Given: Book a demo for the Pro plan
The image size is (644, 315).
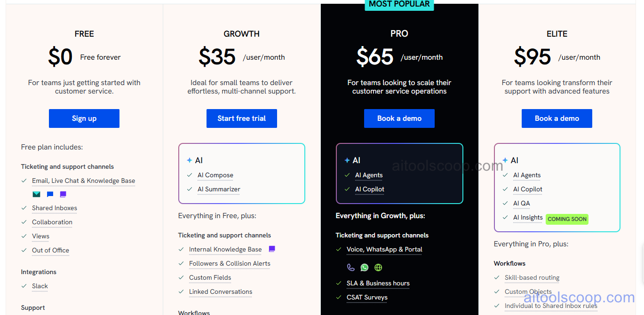Looking at the screenshot, I should coord(399,118).
